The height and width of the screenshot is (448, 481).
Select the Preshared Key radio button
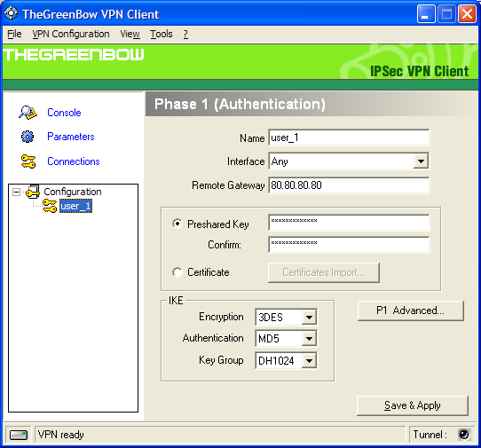177,224
